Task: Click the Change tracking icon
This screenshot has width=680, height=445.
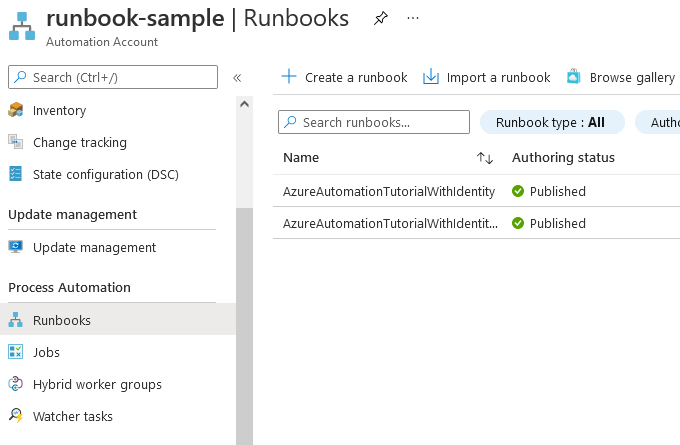Action: pos(16,142)
